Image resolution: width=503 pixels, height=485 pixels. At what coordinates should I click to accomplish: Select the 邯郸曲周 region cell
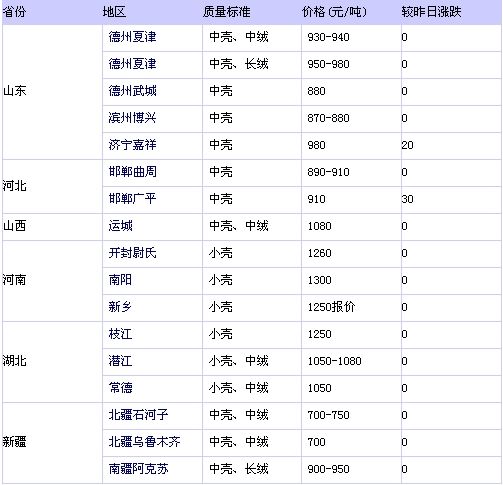point(152,173)
